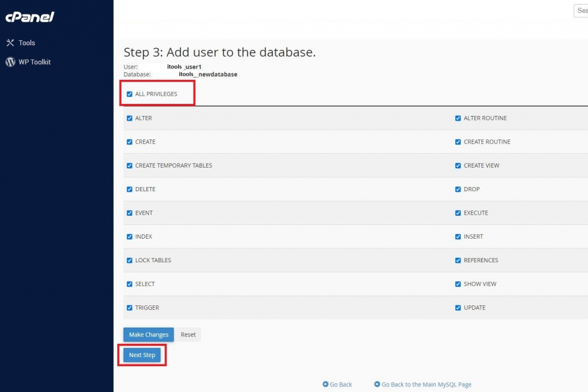
Task: Click the WordPress icon beside WP Toolkit
Action: point(10,62)
